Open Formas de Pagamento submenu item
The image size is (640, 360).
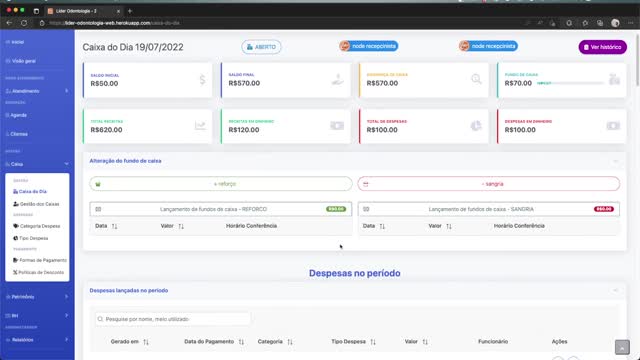pyautogui.click(x=40, y=260)
